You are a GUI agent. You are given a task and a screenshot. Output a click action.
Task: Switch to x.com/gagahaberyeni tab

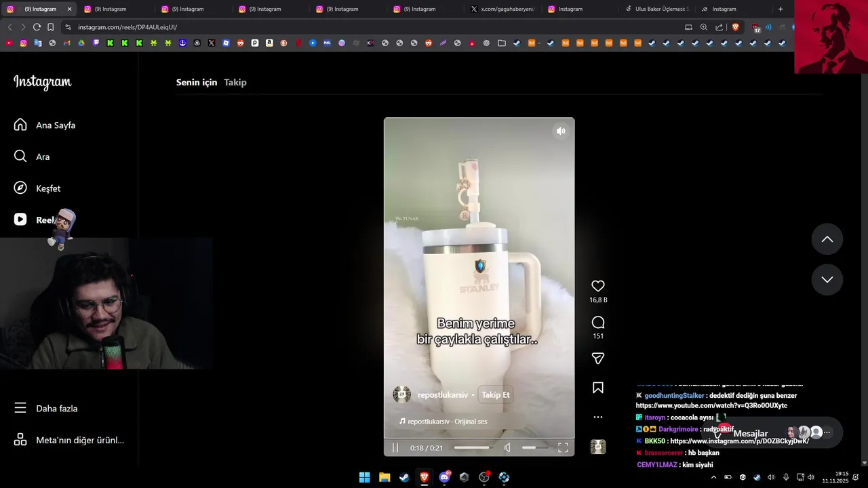503,9
